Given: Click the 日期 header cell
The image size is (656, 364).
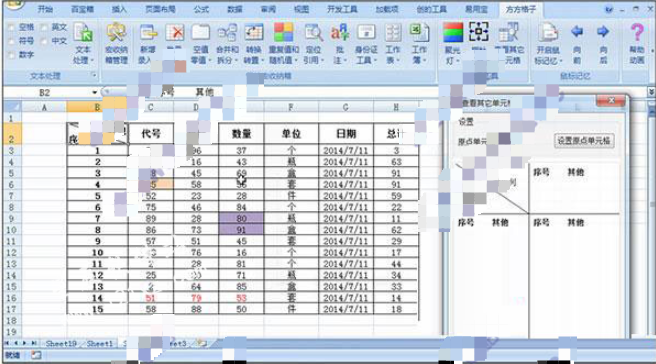Looking at the screenshot, I should coord(346,134).
